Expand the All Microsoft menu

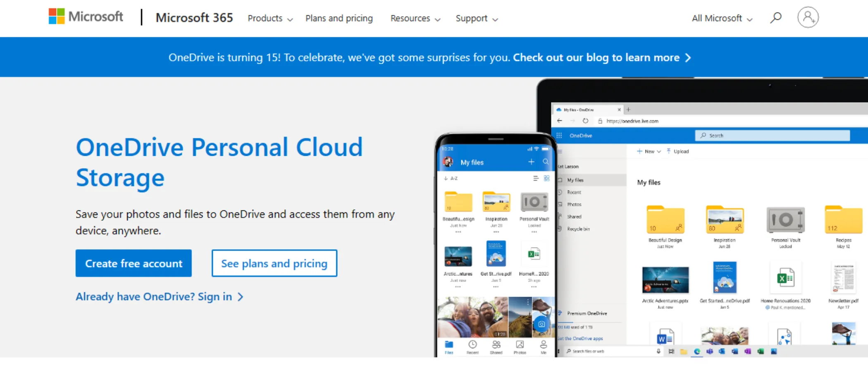pos(722,18)
